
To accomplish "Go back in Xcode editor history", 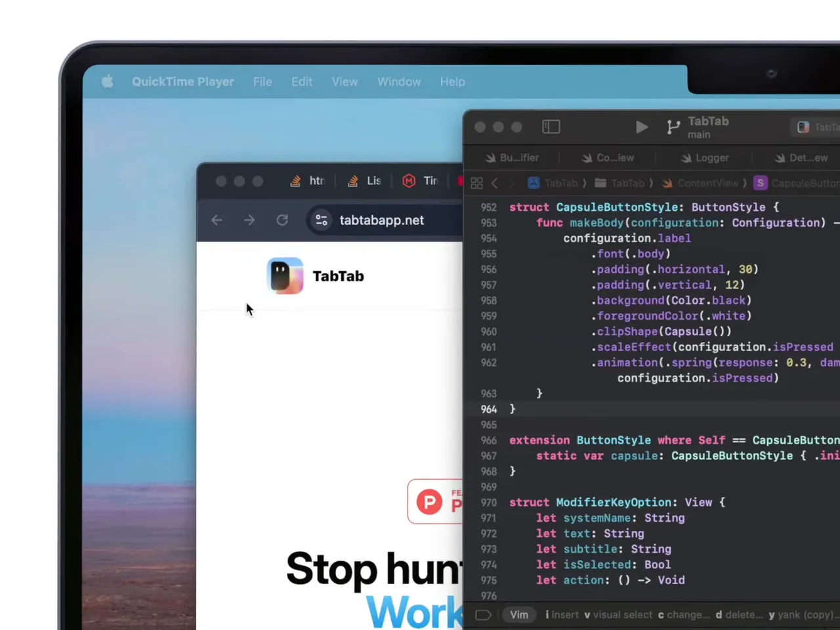I will point(495,183).
